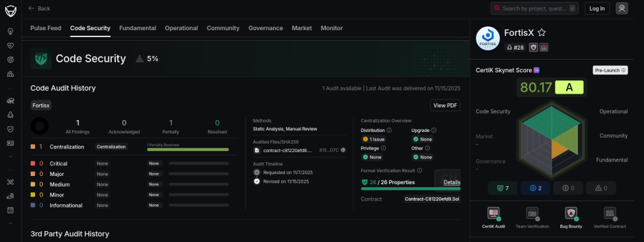Open the leaderboard podium icon in the sidebar
This screenshot has width=644, height=242.
11,74
